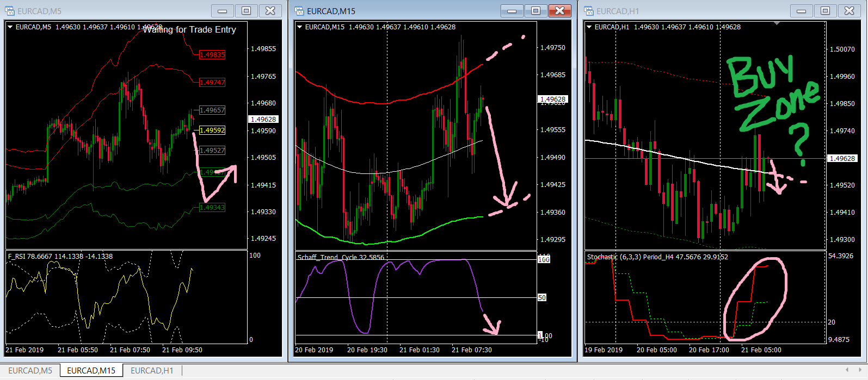Switch to the EURCAD,M5 bottom tab

[30, 370]
